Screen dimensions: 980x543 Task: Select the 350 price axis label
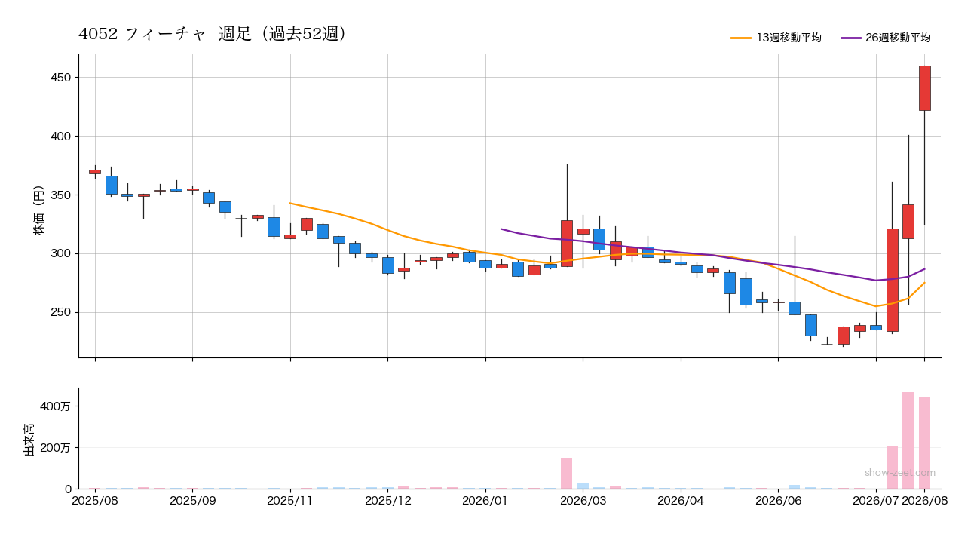click(x=62, y=195)
